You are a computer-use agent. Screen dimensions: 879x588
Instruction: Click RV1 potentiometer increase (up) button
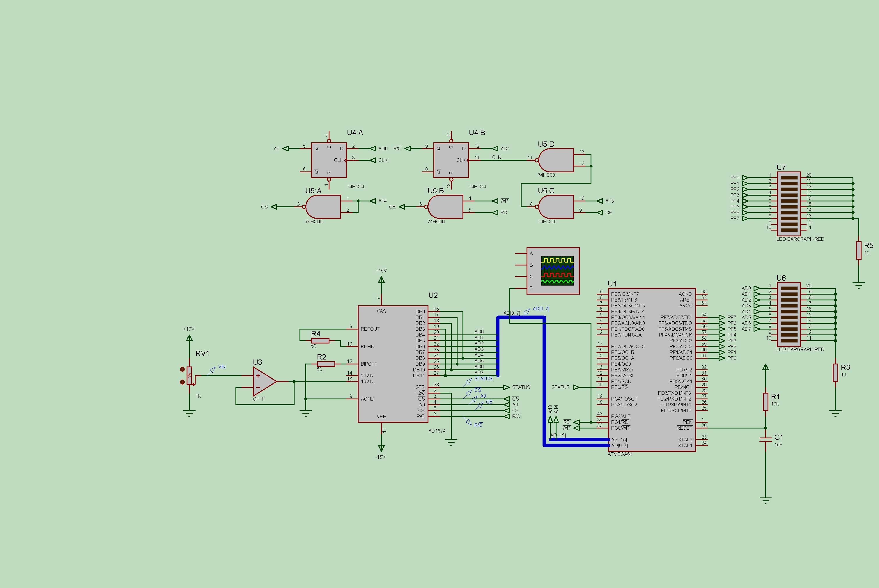[182, 369]
